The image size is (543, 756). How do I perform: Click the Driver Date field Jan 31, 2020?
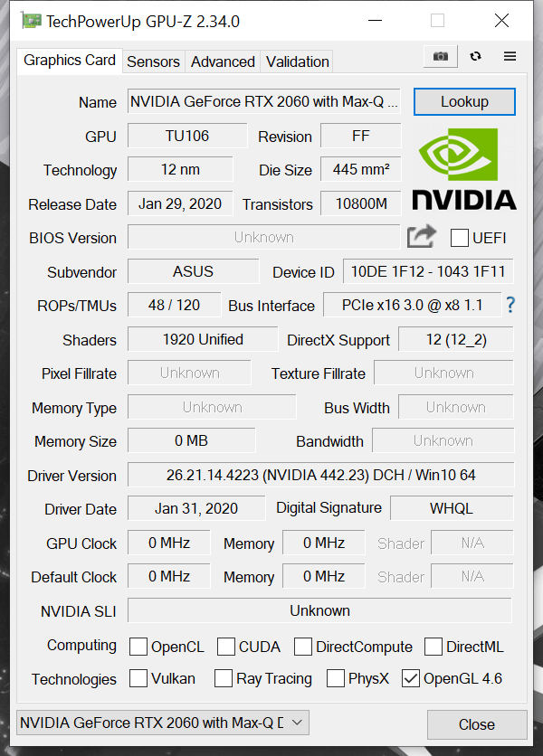pos(196,508)
